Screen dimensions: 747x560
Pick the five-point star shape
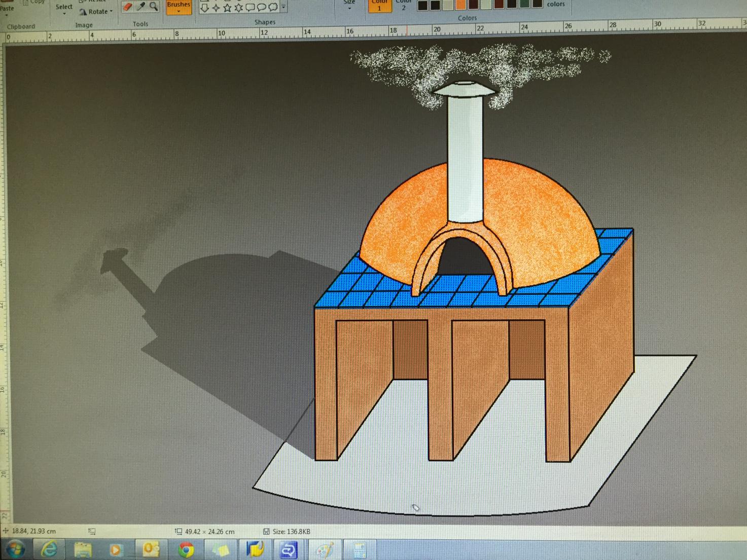point(227,8)
